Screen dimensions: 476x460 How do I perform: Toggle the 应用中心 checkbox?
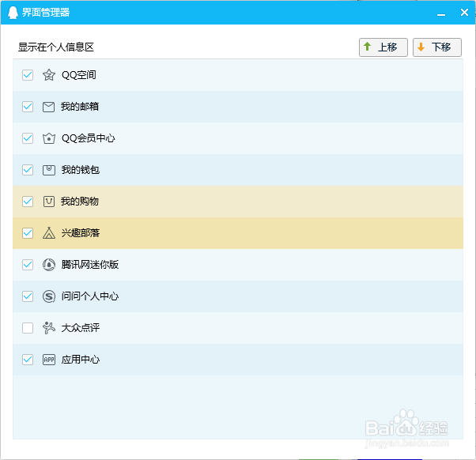(x=28, y=360)
